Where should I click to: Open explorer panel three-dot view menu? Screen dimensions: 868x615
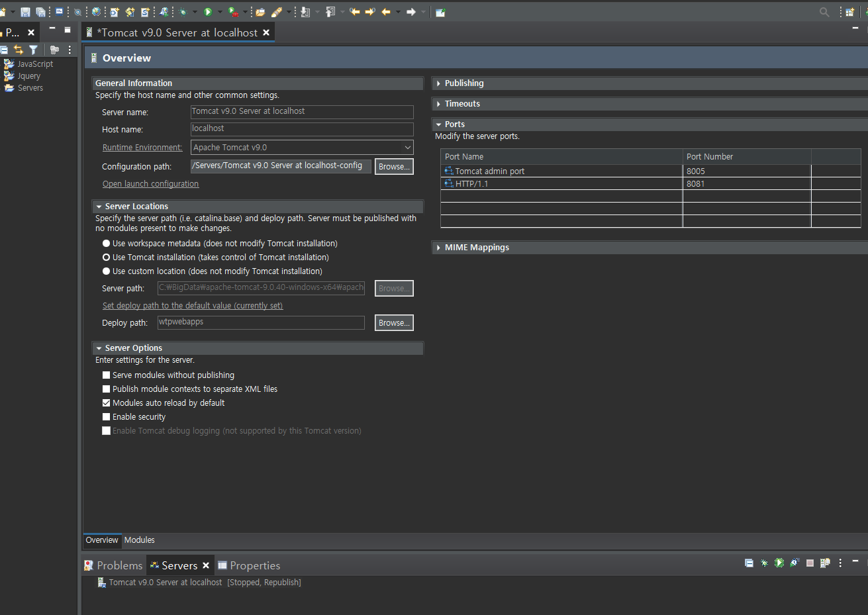70,50
